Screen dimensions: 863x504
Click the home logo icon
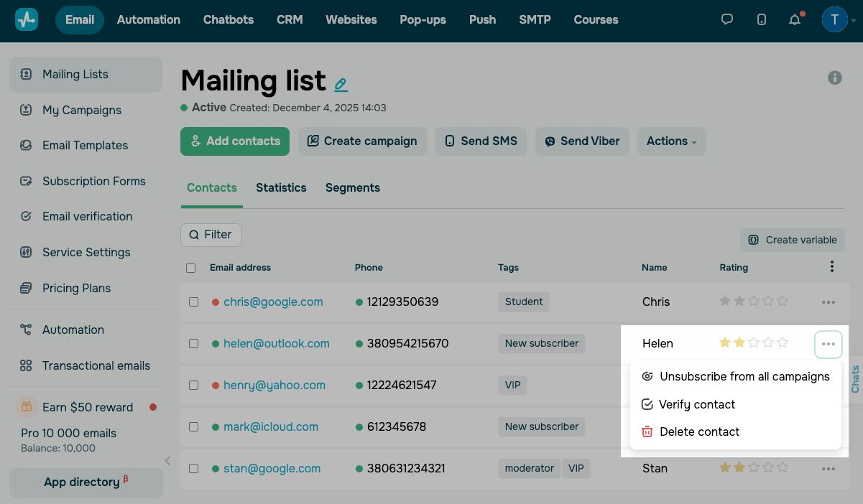tap(27, 19)
